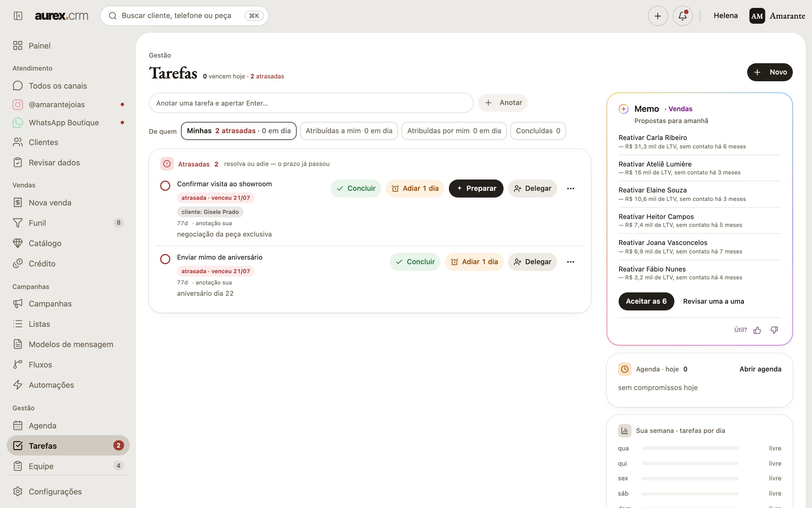Mark Enviar mimo de aniversário circle as done

point(165,259)
